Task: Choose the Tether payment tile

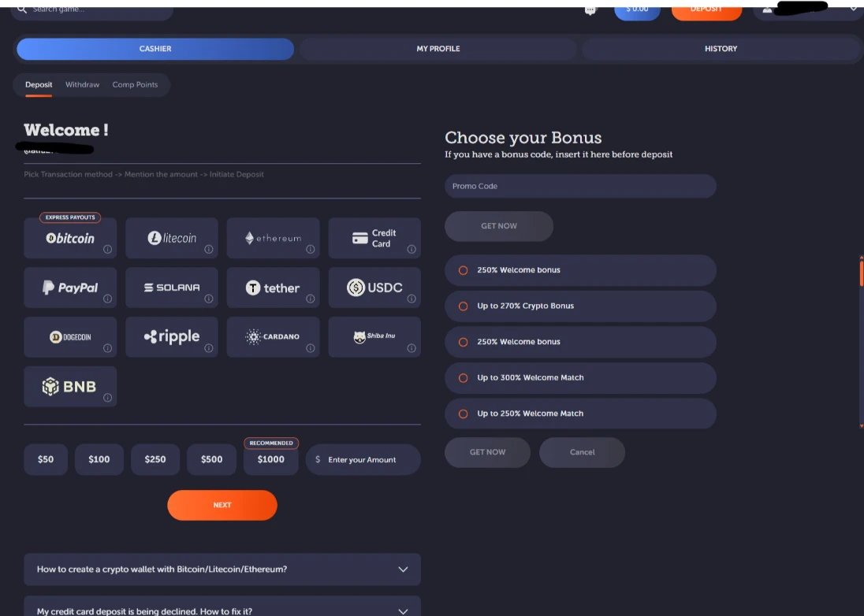Action: click(x=273, y=288)
